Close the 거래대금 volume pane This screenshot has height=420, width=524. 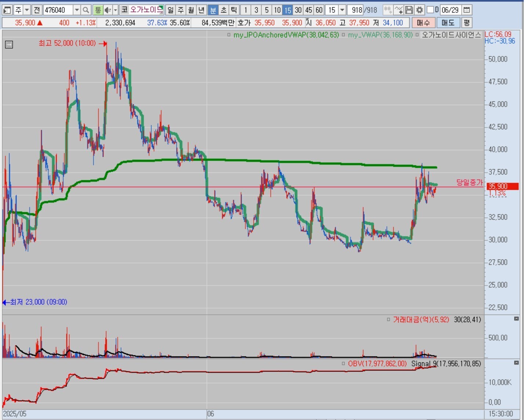[x=517, y=319]
